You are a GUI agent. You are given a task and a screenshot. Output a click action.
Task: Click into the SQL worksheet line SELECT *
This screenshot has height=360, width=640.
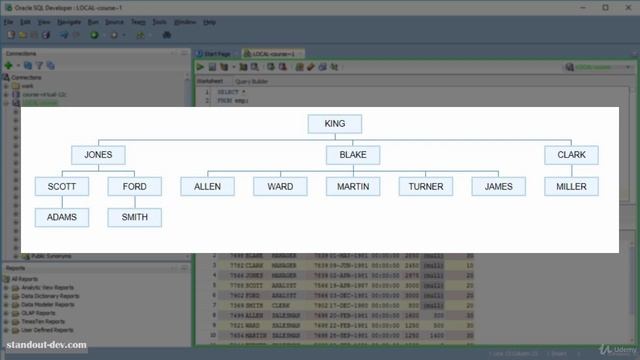(x=231, y=92)
